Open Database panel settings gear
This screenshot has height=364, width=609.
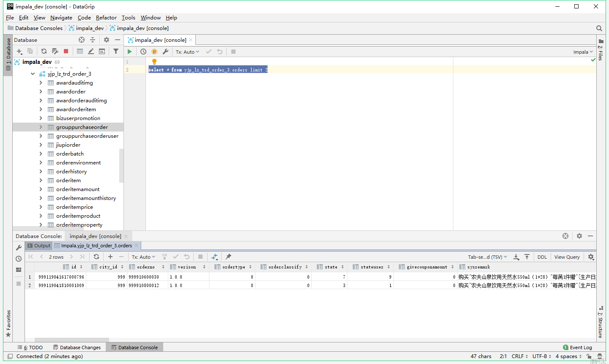[x=106, y=40]
